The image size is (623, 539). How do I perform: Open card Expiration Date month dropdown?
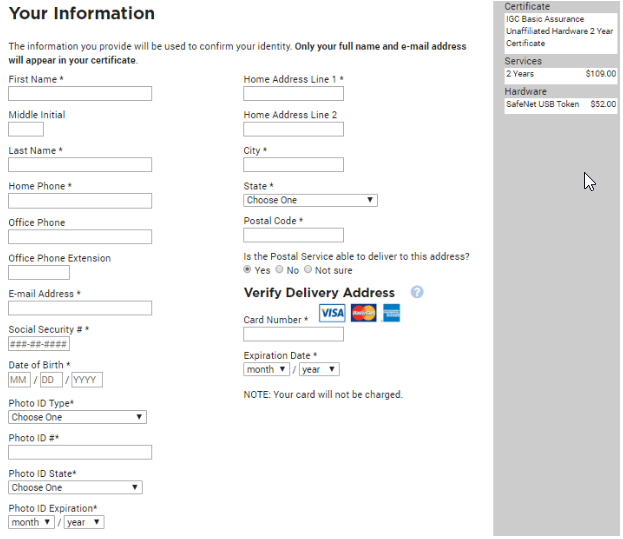tap(266, 369)
